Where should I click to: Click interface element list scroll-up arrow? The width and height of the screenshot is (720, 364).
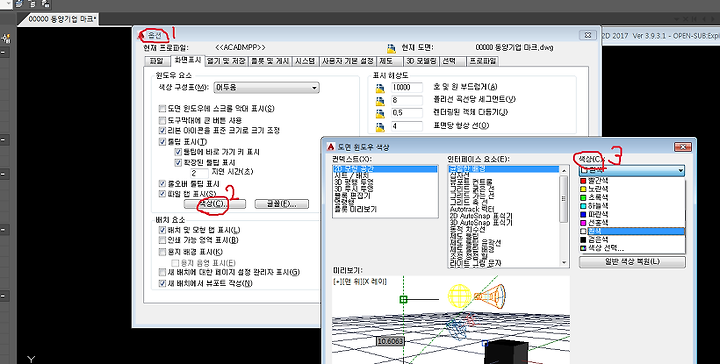564,169
